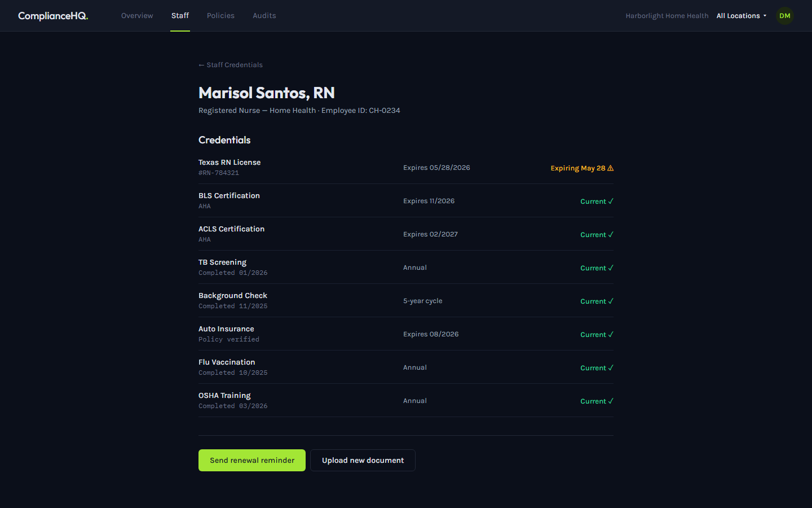Select the BLS Certification credential
812x508 pixels.
point(229,196)
